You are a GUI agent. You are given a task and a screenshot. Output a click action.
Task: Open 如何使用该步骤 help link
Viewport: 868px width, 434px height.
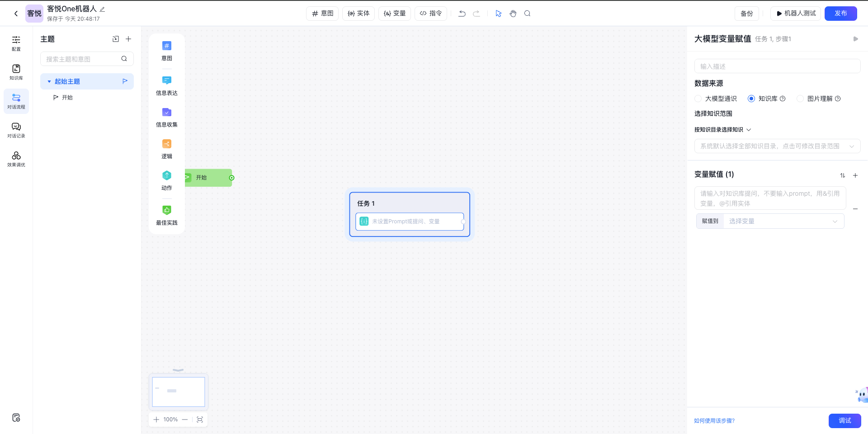714,421
